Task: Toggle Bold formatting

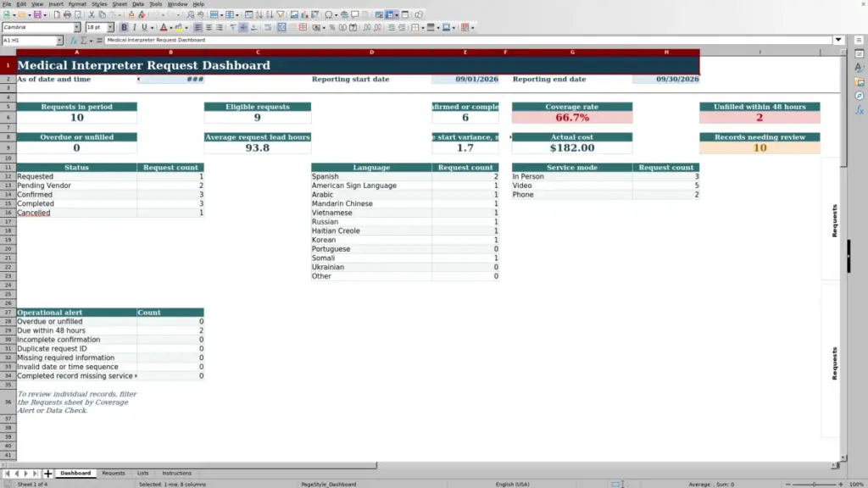Action: pos(124,27)
